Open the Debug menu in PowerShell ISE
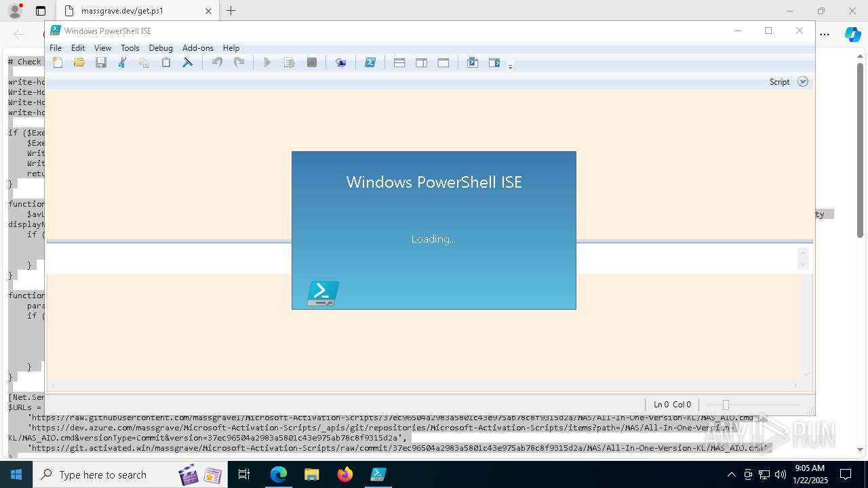Image resolution: width=868 pixels, height=488 pixels. [161, 48]
